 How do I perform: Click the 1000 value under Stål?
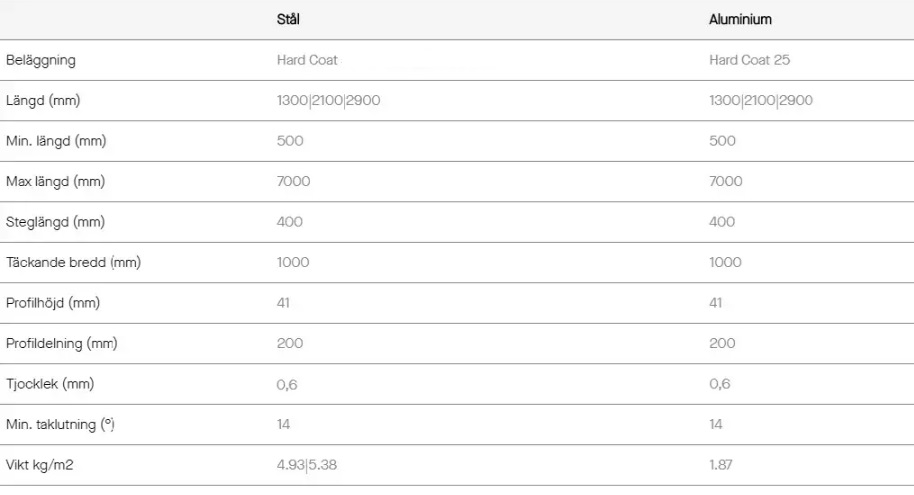[x=293, y=262]
